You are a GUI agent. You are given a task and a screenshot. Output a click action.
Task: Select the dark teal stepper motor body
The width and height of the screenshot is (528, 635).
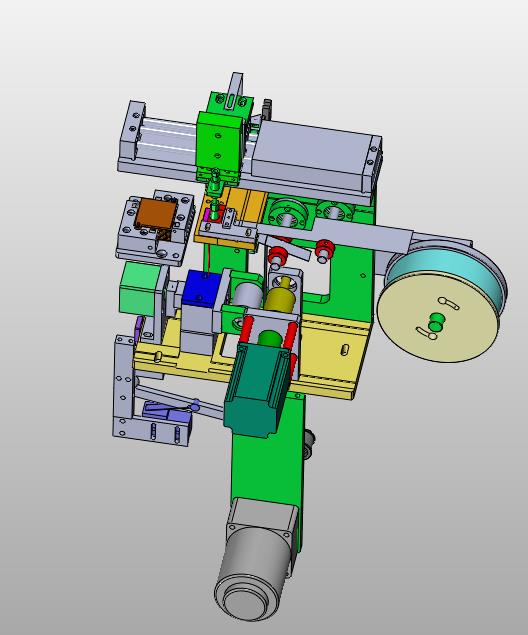pos(255,389)
